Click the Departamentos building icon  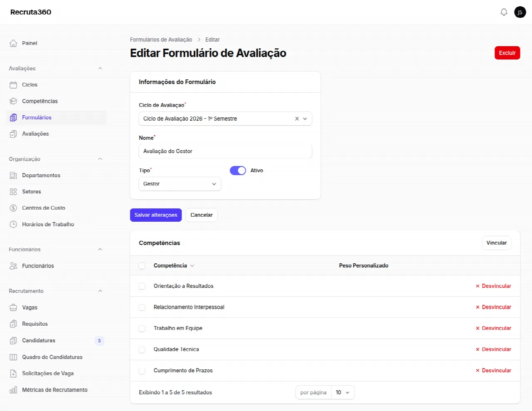(13, 176)
